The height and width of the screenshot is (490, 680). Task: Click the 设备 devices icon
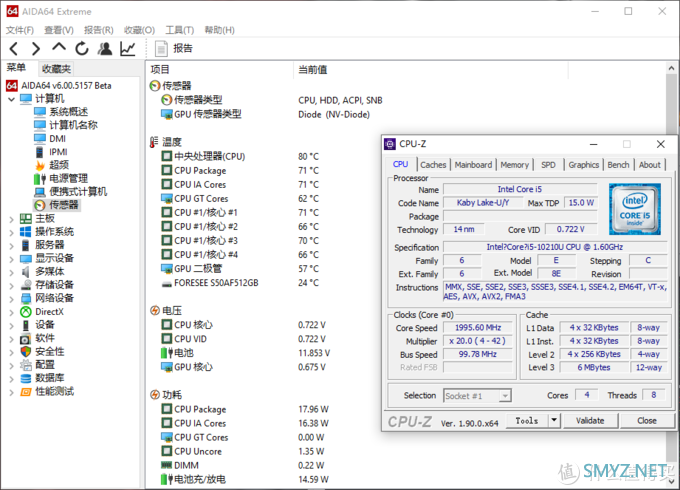(26, 325)
